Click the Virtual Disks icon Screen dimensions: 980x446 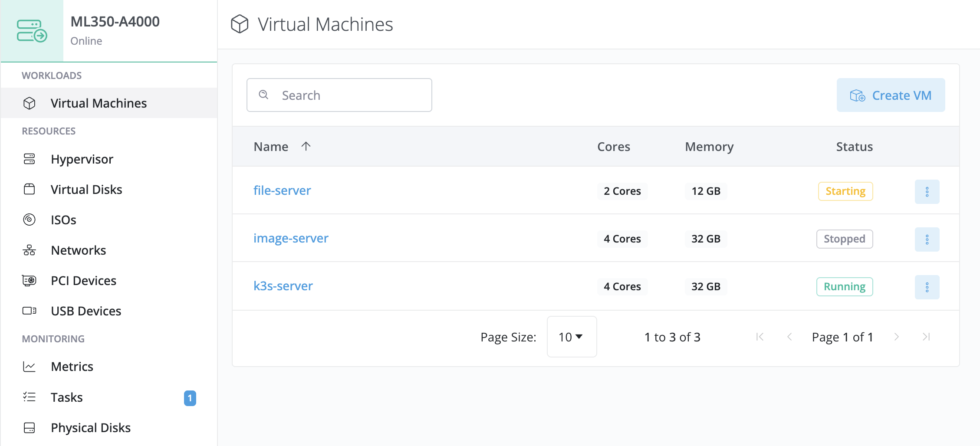pos(29,190)
